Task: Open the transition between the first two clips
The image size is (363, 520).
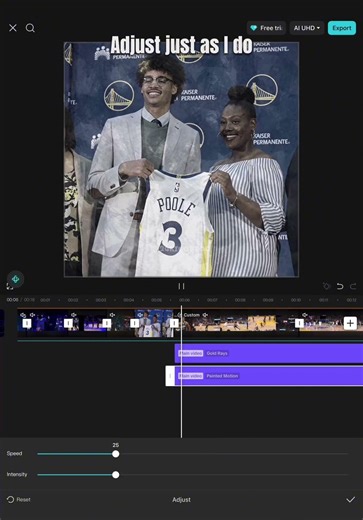Action: (27, 323)
